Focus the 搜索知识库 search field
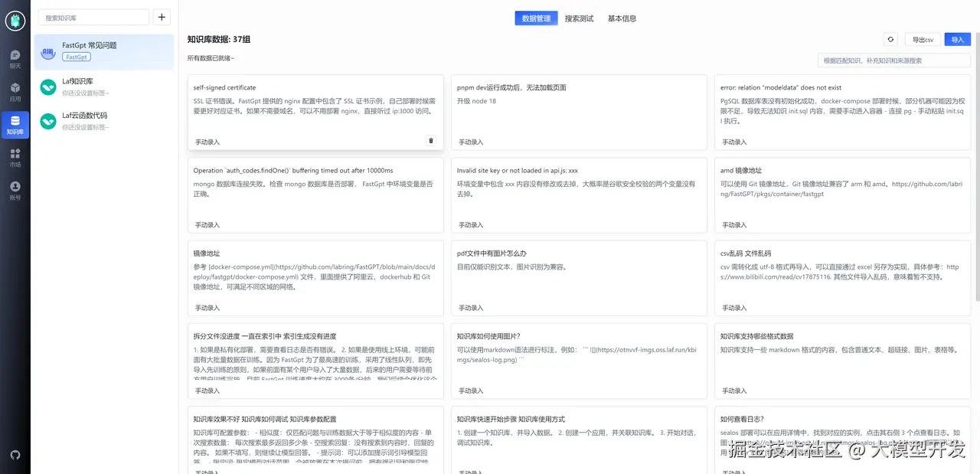This screenshot has width=980, height=474. (x=93, y=18)
